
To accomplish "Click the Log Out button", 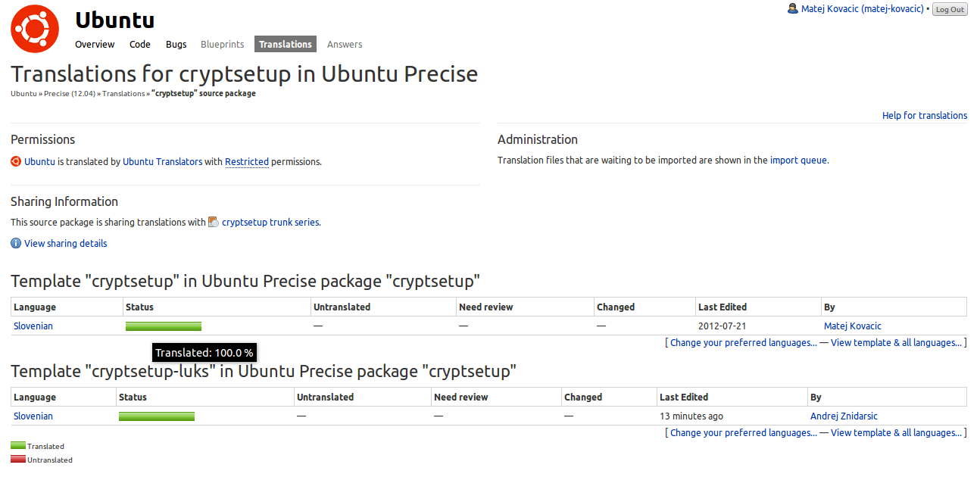I will [950, 9].
